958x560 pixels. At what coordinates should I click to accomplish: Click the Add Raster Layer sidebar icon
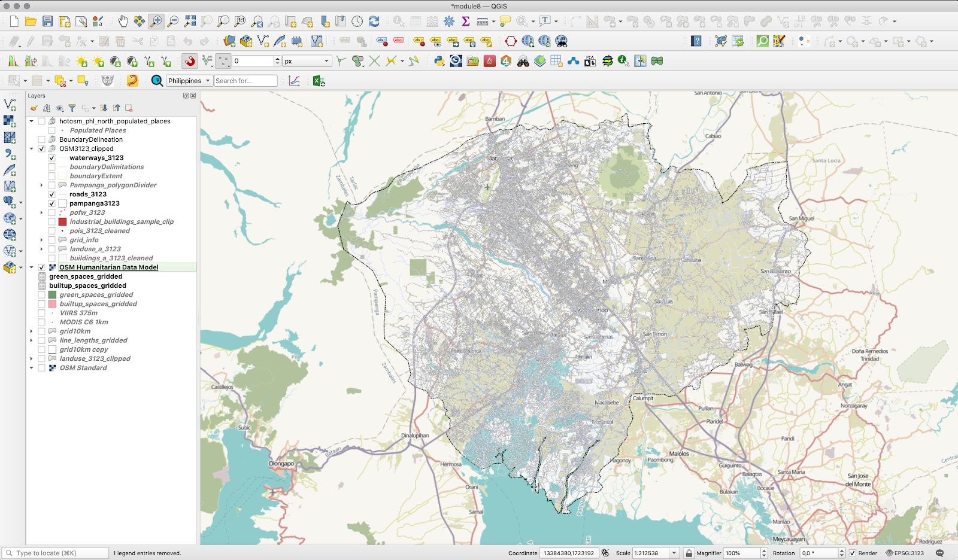[10, 121]
